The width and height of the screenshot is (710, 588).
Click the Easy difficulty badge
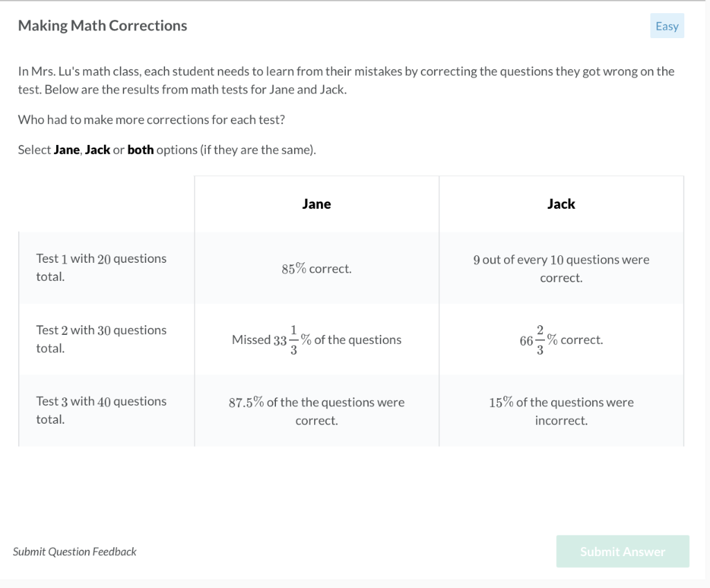tap(666, 26)
